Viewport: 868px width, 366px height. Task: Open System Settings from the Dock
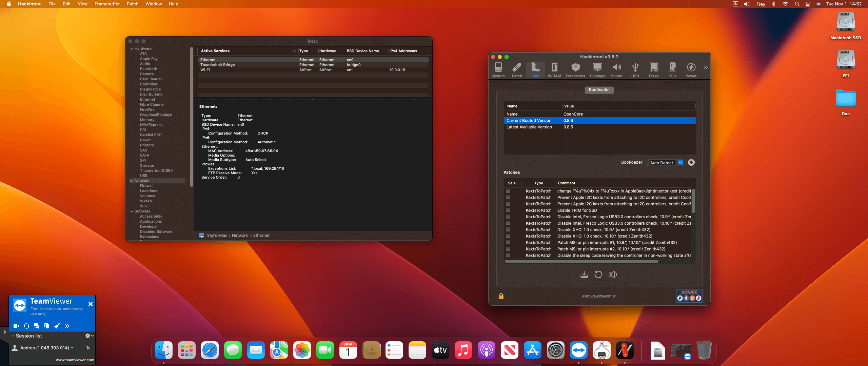click(x=556, y=350)
